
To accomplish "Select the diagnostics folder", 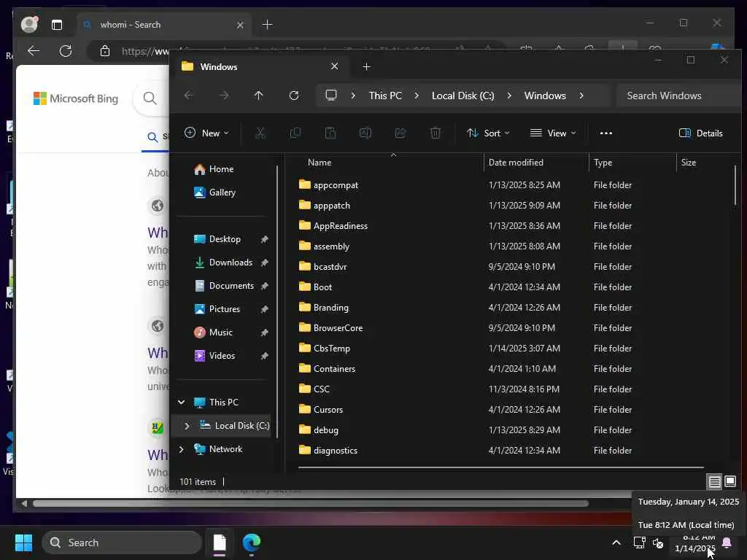I will tap(336, 451).
